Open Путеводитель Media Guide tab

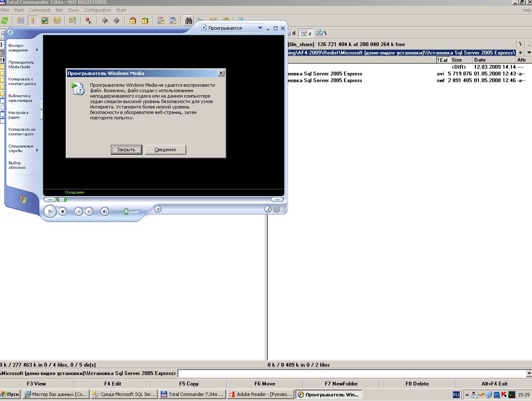21,65
